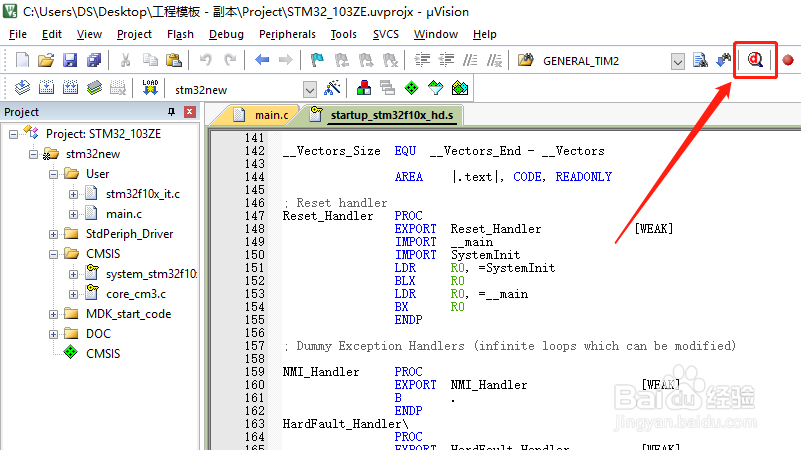
Task: Open the View menu
Action: [89, 34]
